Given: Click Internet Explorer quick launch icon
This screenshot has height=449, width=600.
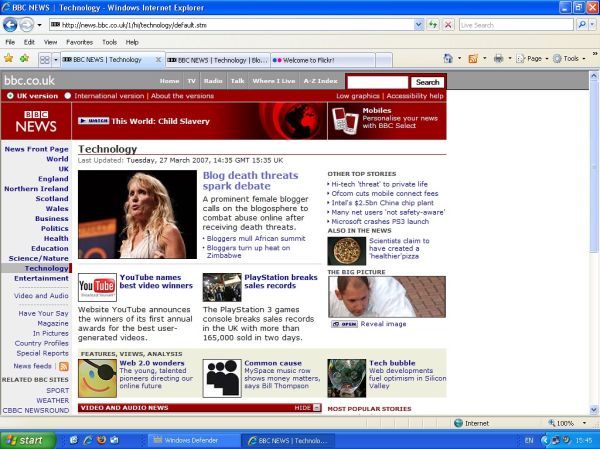Looking at the screenshot, I should click(88, 440).
